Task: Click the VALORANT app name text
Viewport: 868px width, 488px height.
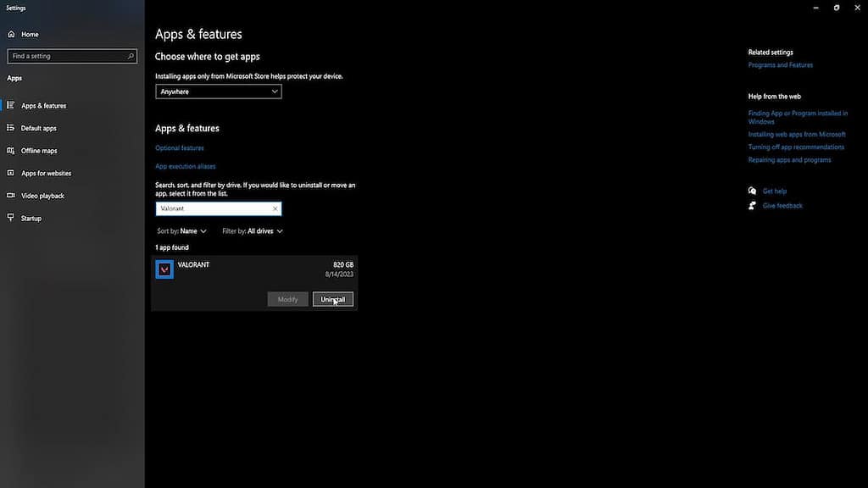Action: coord(193,265)
